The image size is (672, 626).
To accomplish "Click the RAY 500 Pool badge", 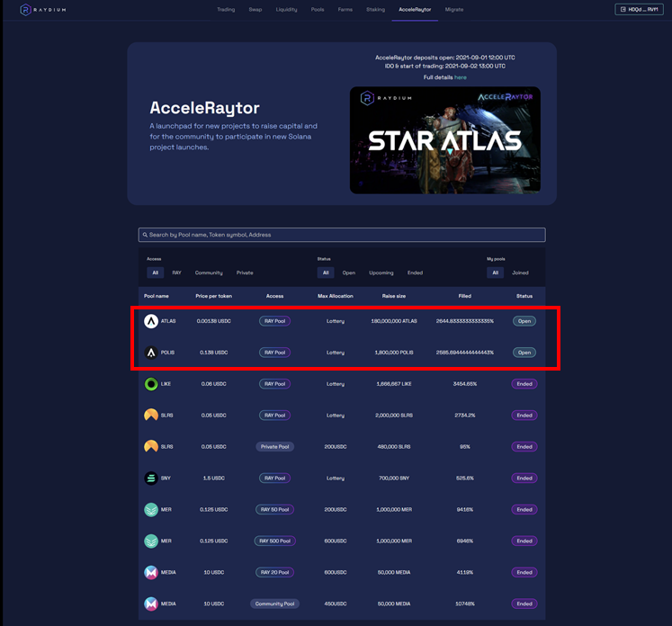I will [274, 541].
